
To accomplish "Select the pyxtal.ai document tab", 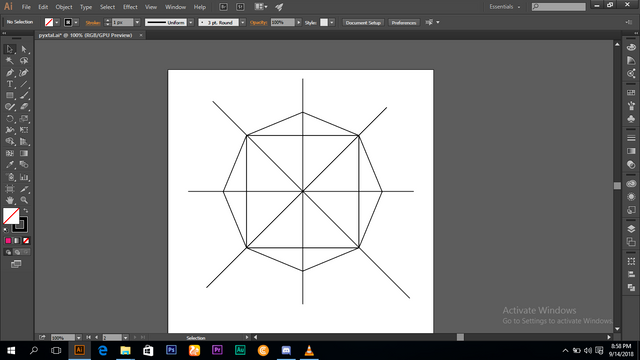I will (x=85, y=36).
